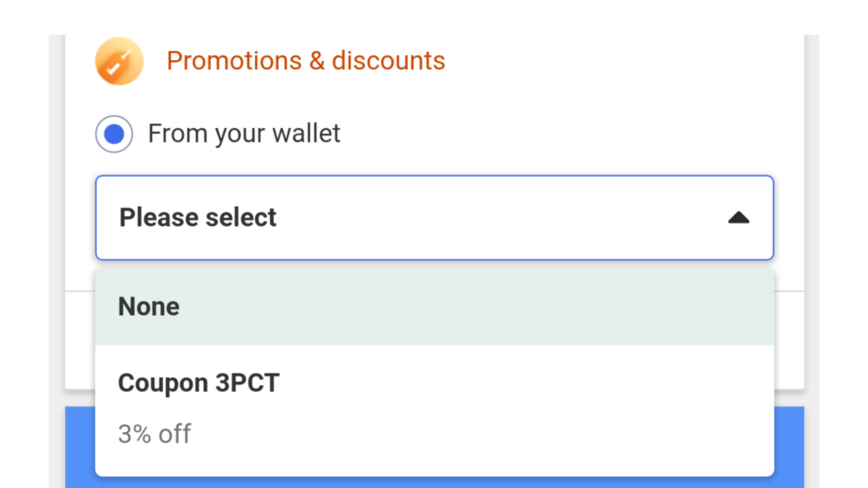
Task: Select the 'From your wallet' radio button
Action: coord(114,134)
